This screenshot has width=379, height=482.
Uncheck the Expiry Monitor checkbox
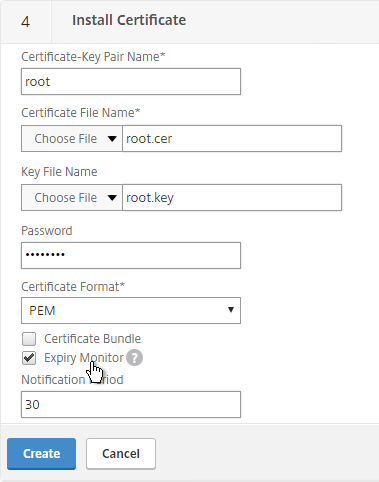[29, 358]
